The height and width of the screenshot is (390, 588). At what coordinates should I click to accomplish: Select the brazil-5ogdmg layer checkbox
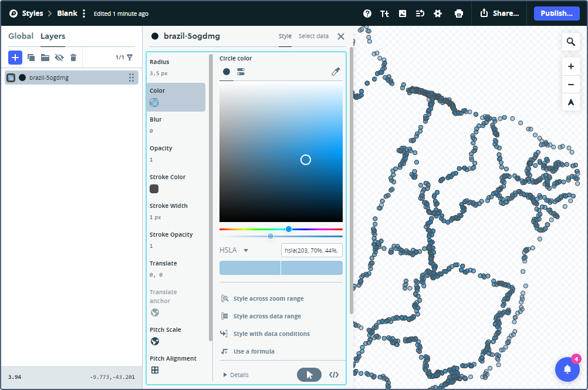(x=11, y=78)
